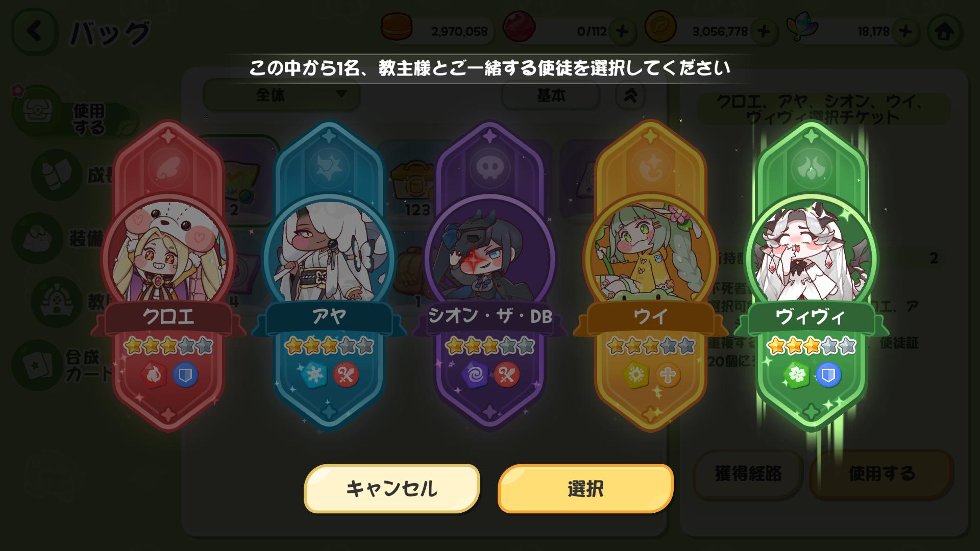Confirm with the 選択 button
The image size is (980, 551).
click(585, 488)
